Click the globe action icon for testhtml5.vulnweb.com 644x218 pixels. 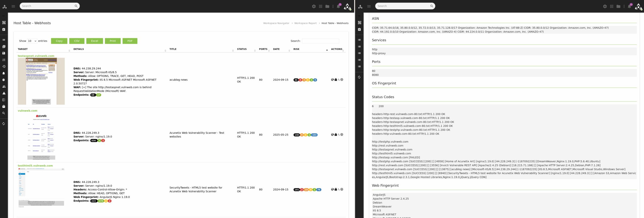tap(332, 189)
